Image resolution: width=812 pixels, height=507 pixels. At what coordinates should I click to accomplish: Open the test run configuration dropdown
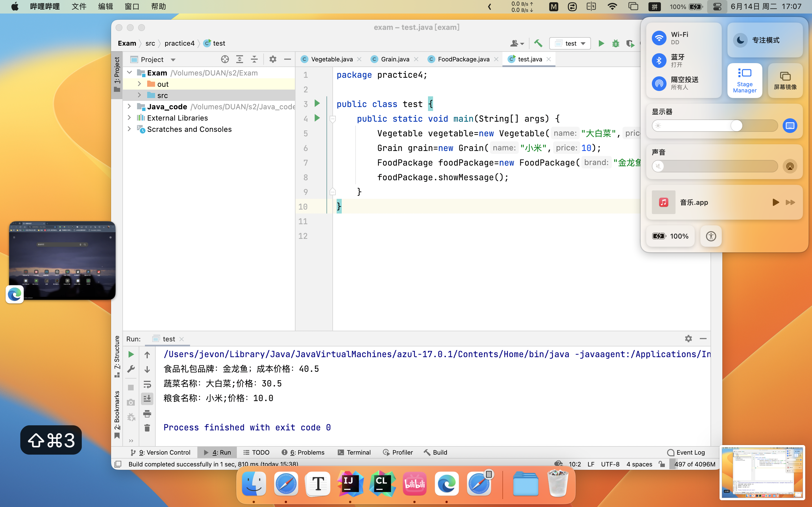[x=570, y=43]
